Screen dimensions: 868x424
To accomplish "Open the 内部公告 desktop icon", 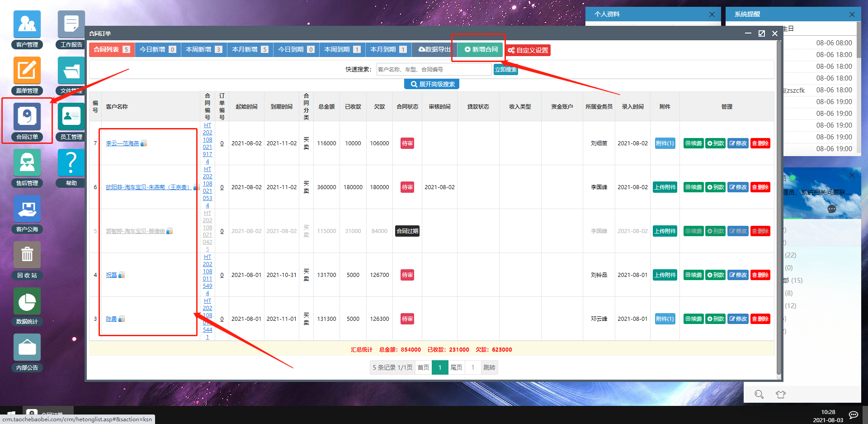I will coord(27,353).
